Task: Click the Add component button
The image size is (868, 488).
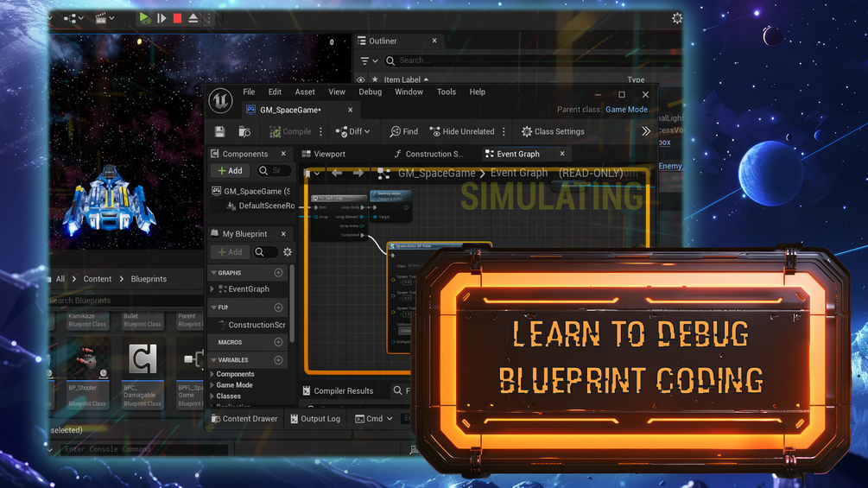Action: pyautogui.click(x=230, y=171)
